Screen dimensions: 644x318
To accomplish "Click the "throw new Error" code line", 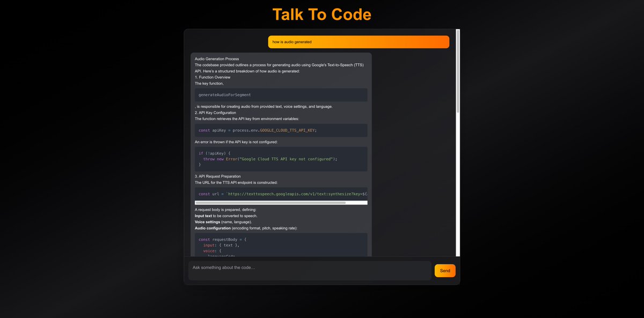I will (x=270, y=159).
